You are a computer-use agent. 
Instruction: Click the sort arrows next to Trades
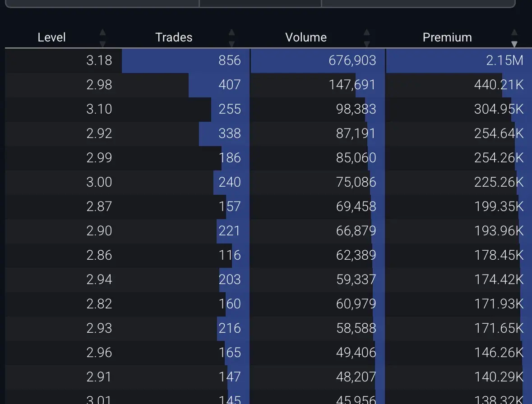coord(232,38)
